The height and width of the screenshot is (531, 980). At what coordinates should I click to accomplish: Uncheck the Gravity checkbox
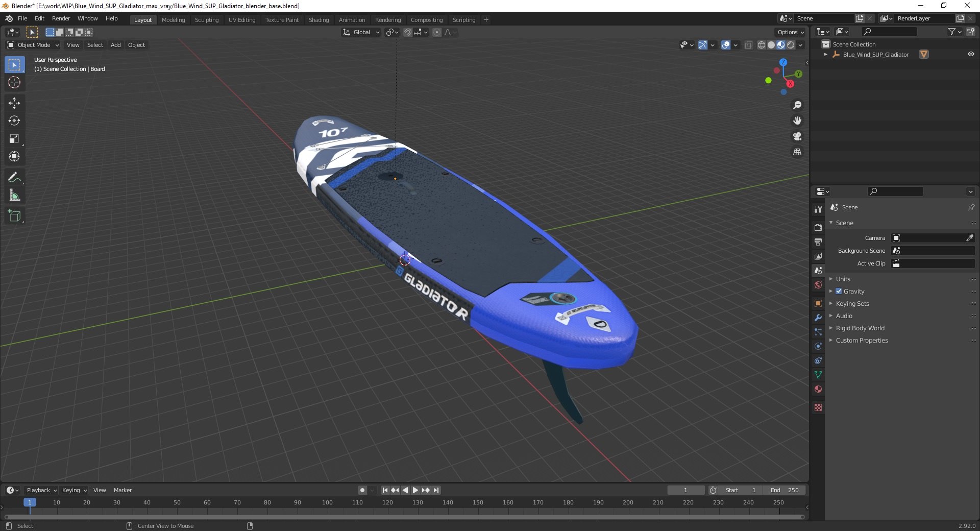point(839,292)
